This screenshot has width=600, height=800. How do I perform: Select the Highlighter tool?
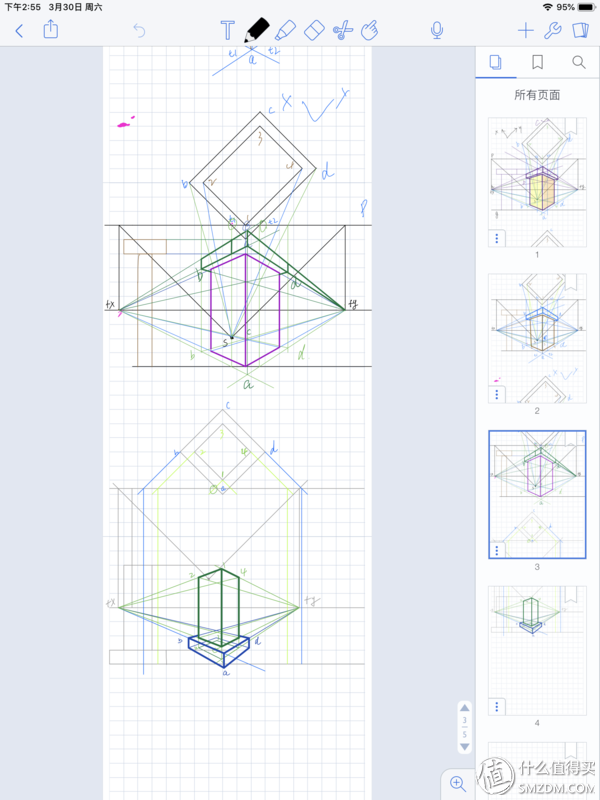tap(285, 30)
